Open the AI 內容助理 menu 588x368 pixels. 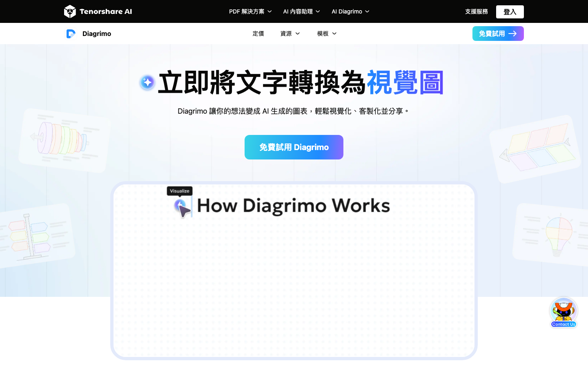click(302, 11)
